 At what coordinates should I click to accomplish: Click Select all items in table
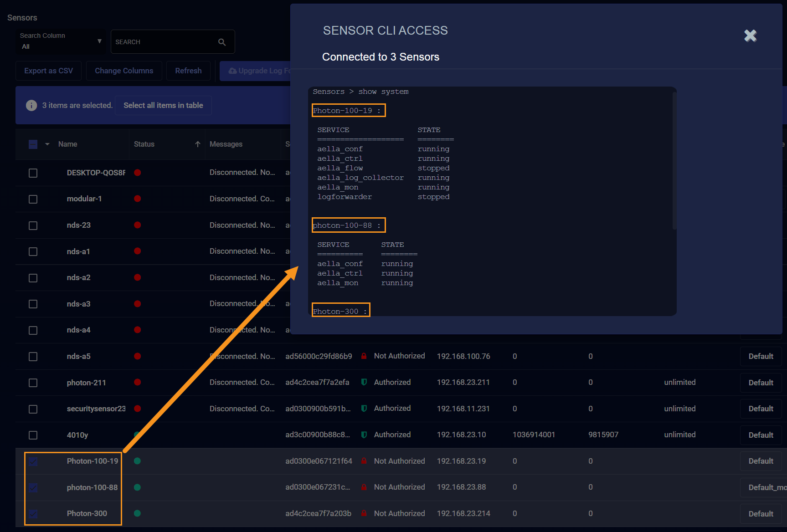coord(163,105)
